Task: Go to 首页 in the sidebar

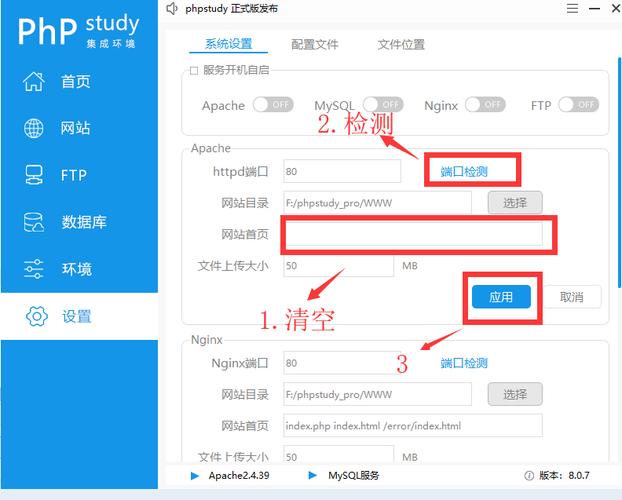Action: pos(75,82)
